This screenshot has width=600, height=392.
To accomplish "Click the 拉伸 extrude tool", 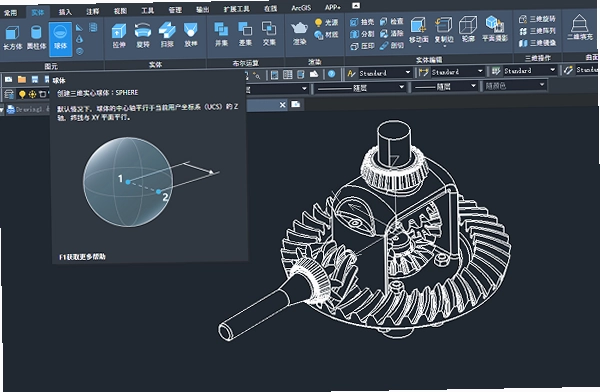I will [x=119, y=35].
